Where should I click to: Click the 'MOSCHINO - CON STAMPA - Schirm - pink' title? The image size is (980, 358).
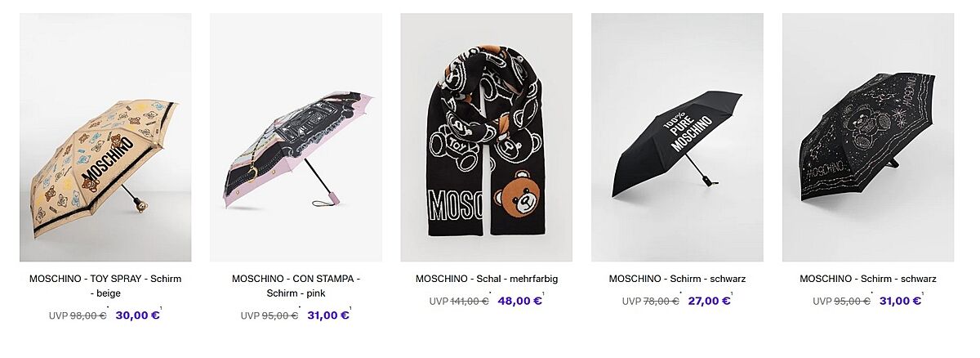296,285
